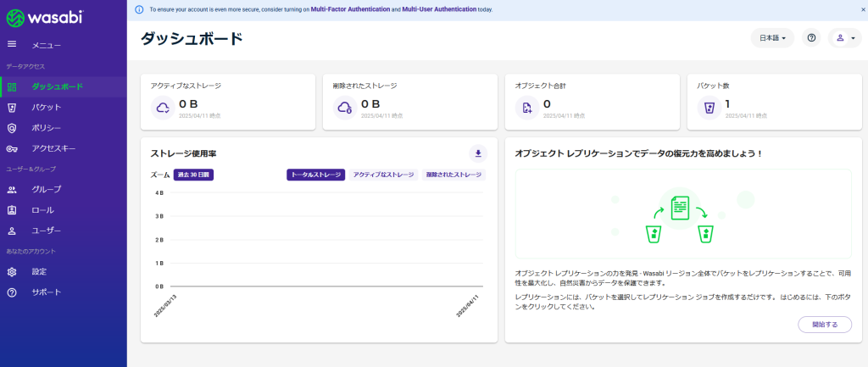Open the 日本語 language dropdown
Viewport: 868px width, 367px height.
coord(772,37)
